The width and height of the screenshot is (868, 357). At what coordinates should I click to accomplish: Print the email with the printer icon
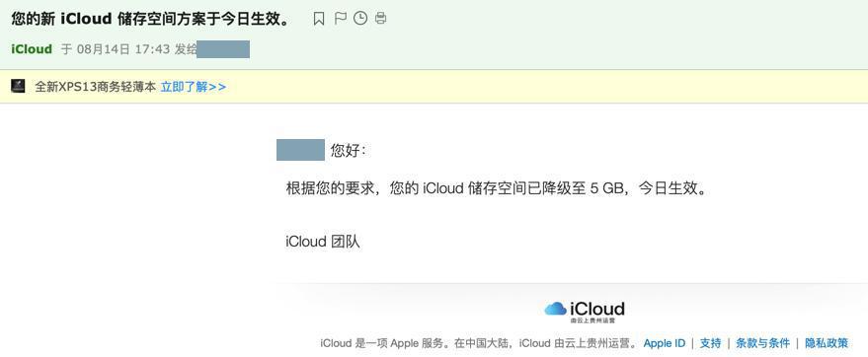[380, 18]
